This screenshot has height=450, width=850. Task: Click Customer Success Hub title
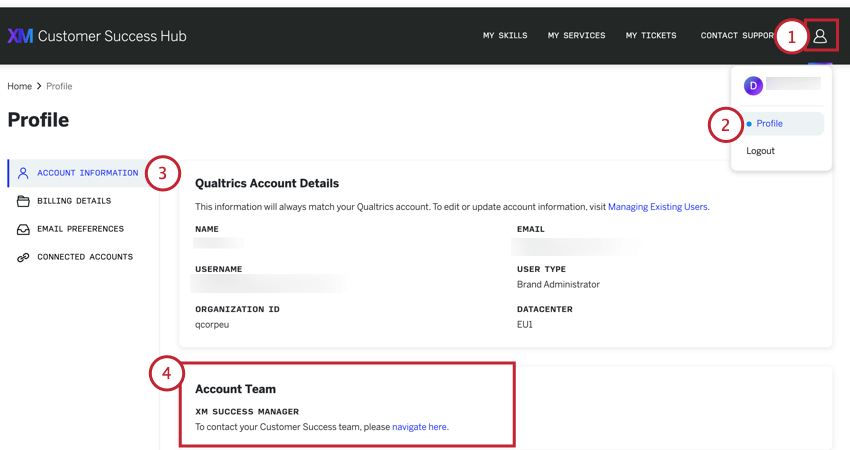coord(112,36)
